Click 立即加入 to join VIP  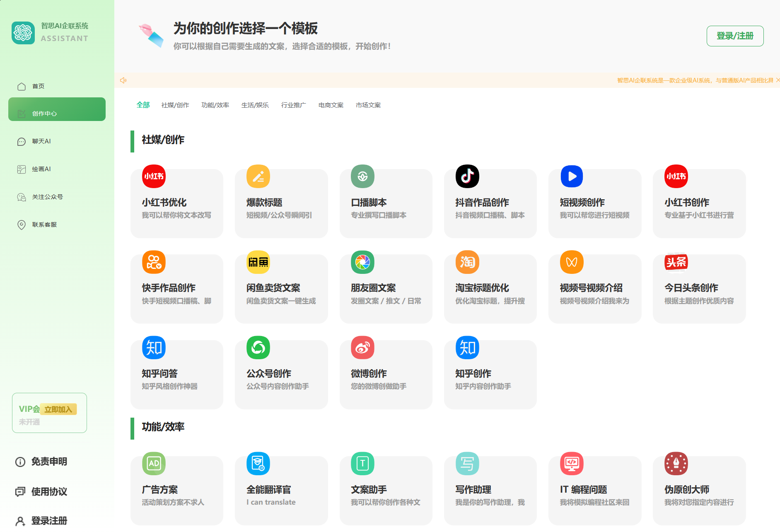(x=59, y=409)
